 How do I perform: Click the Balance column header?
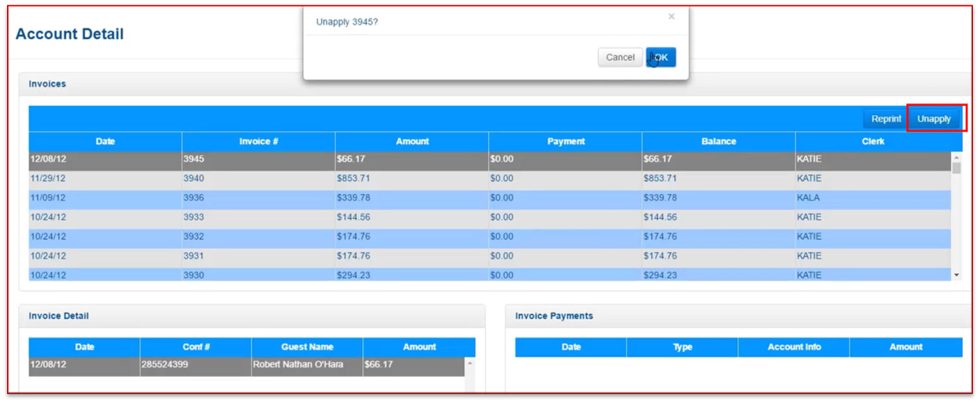click(718, 141)
